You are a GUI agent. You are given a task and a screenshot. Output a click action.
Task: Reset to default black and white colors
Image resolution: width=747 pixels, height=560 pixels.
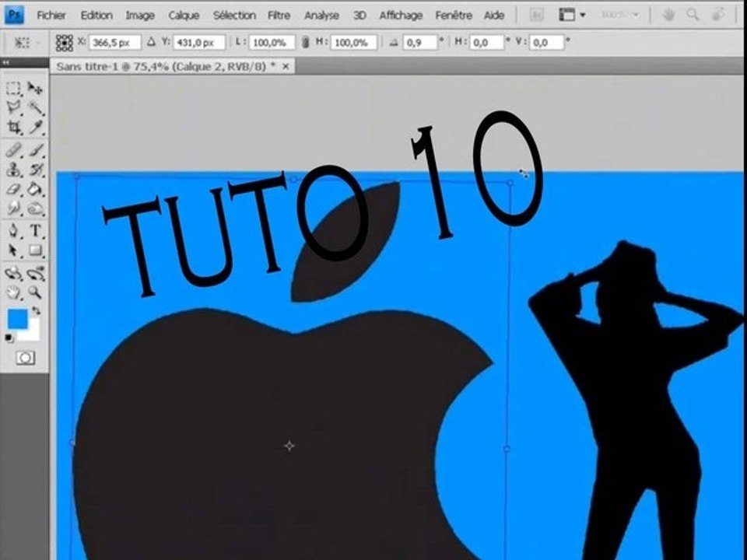pyautogui.click(x=9, y=338)
